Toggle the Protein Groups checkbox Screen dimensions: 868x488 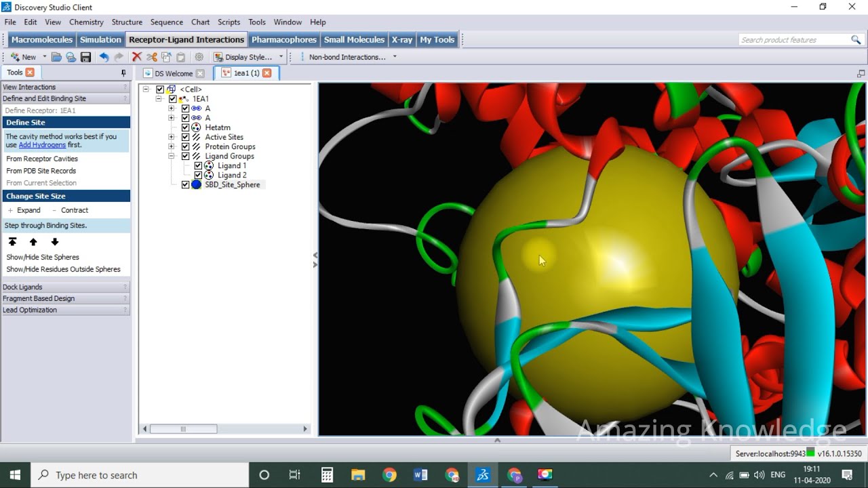[185, 146]
